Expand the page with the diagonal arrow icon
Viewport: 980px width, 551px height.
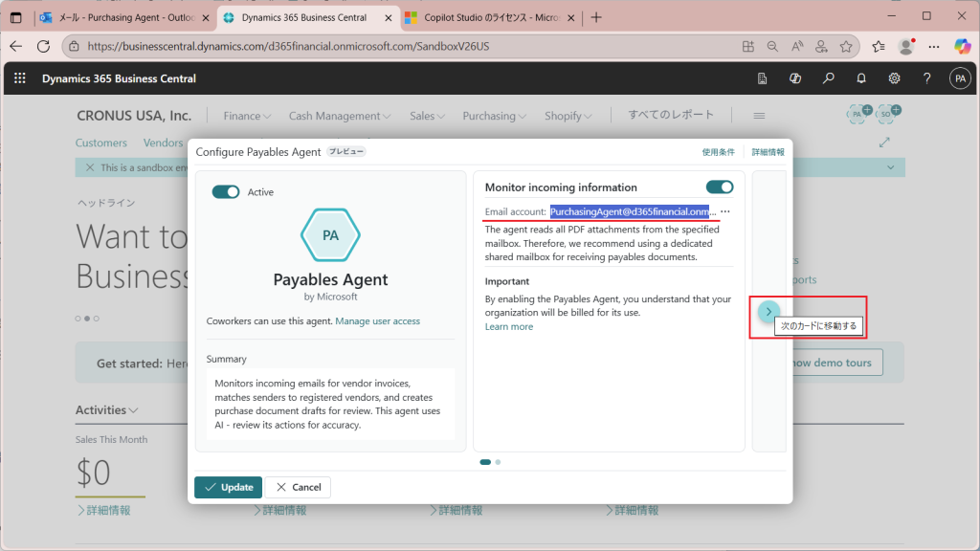pyautogui.click(x=883, y=143)
